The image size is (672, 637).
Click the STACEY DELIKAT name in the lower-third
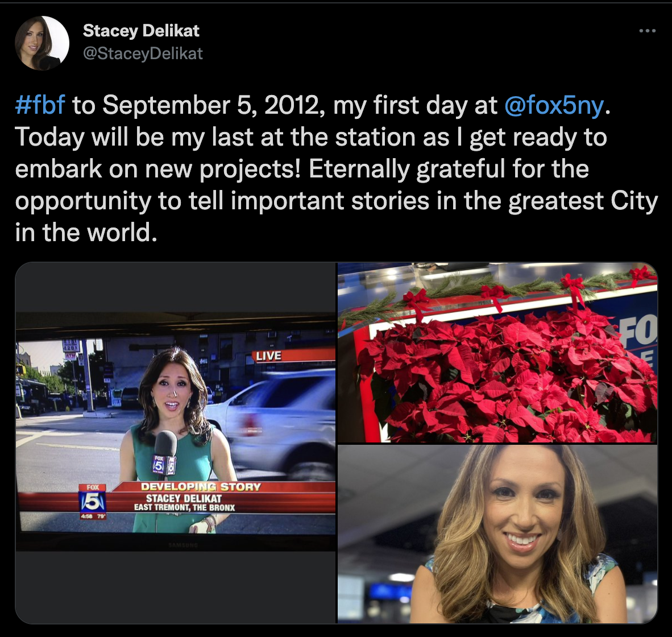coord(184,498)
